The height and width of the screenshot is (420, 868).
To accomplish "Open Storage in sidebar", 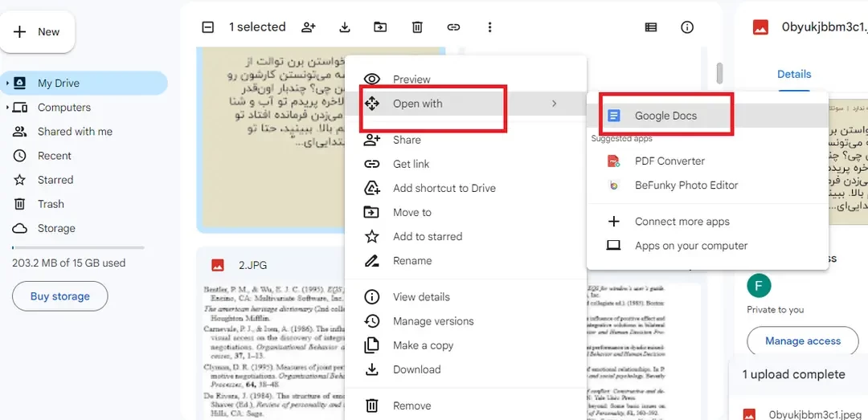I will (x=56, y=229).
